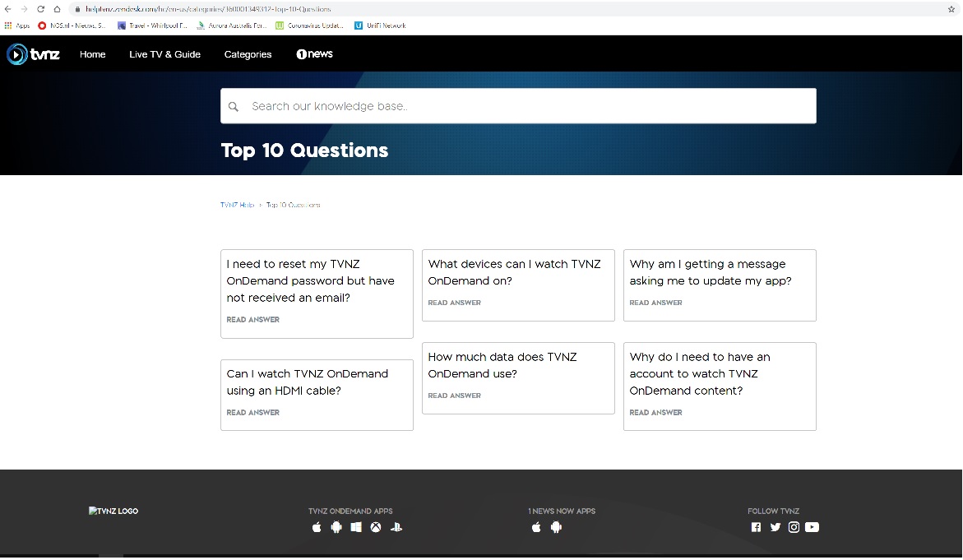Click Read Answer under account question

click(656, 413)
